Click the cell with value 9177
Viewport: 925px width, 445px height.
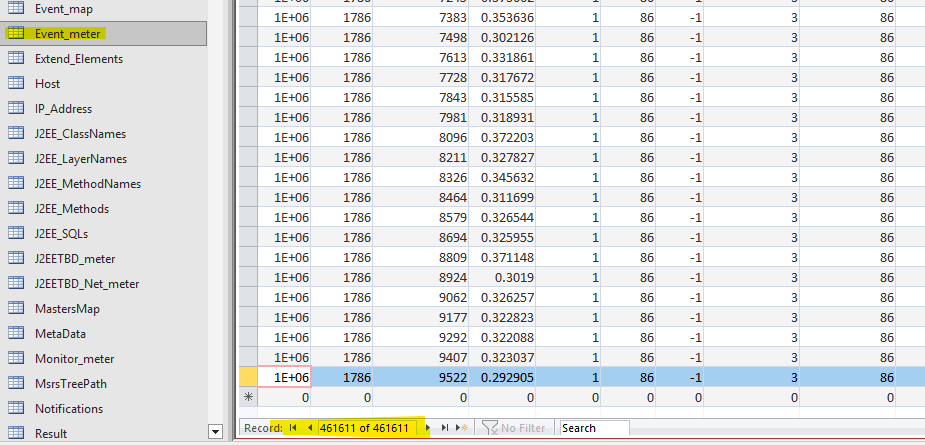point(421,318)
